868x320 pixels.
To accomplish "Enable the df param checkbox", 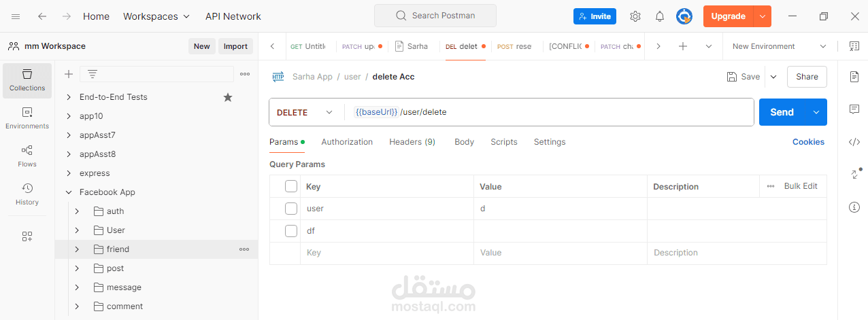I will (x=291, y=231).
